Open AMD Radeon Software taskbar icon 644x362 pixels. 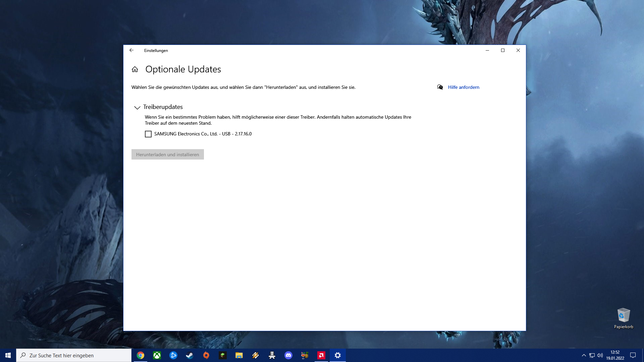[x=321, y=355]
